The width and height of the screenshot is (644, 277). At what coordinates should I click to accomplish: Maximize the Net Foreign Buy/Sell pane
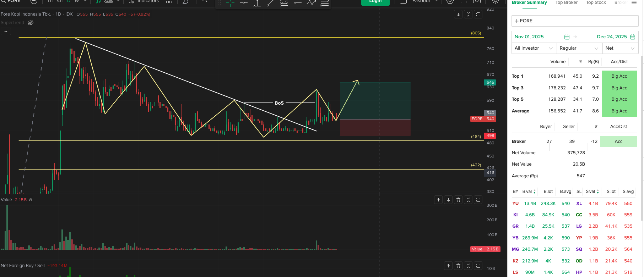478,266
